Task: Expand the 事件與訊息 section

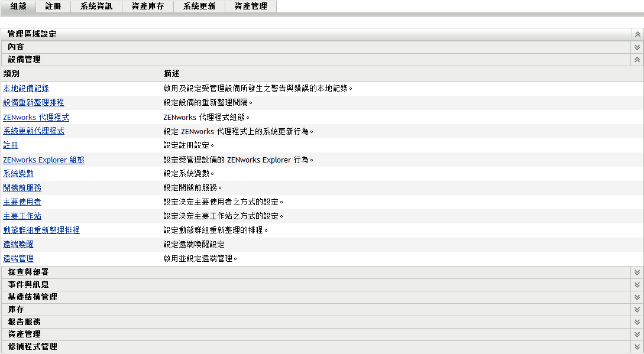Action: pyautogui.click(x=636, y=284)
